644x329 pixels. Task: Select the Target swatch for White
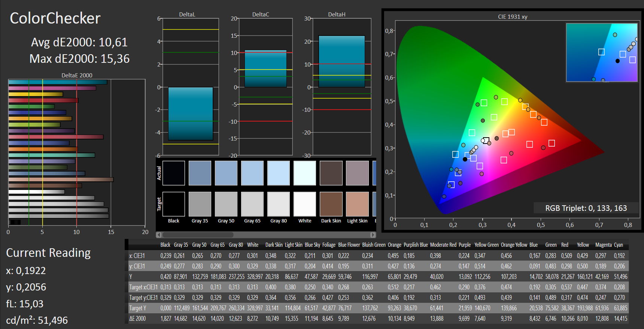(305, 204)
